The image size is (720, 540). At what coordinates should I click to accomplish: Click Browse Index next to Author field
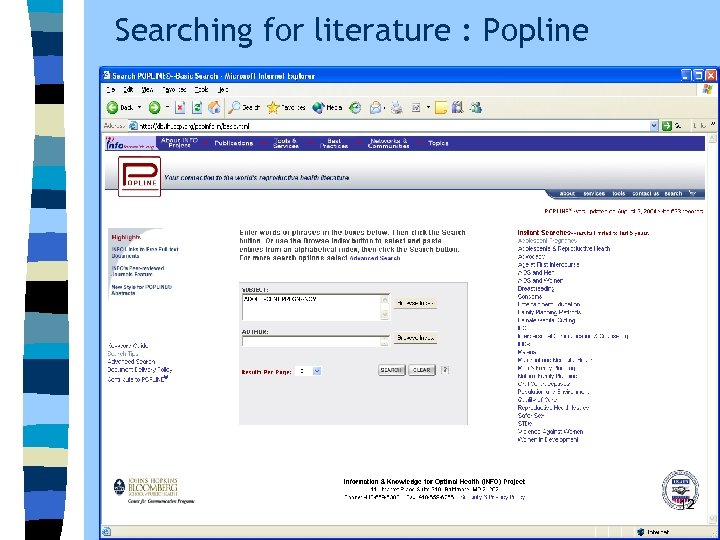[x=416, y=338]
